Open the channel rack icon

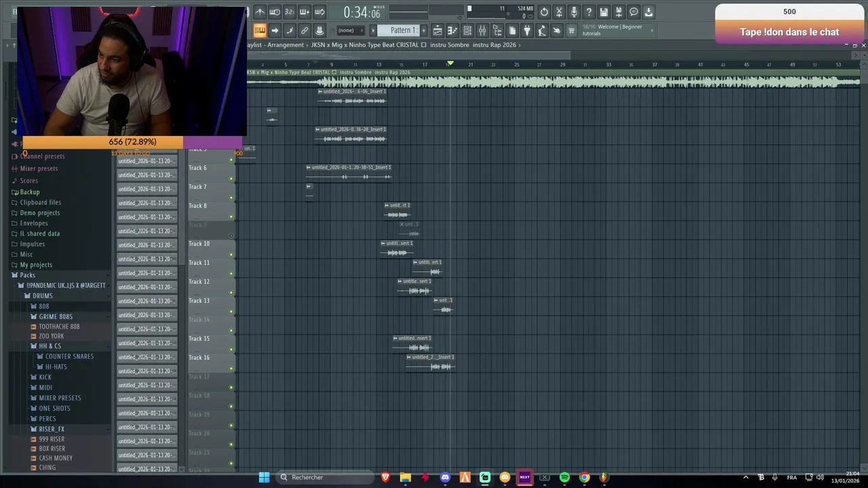click(x=467, y=30)
